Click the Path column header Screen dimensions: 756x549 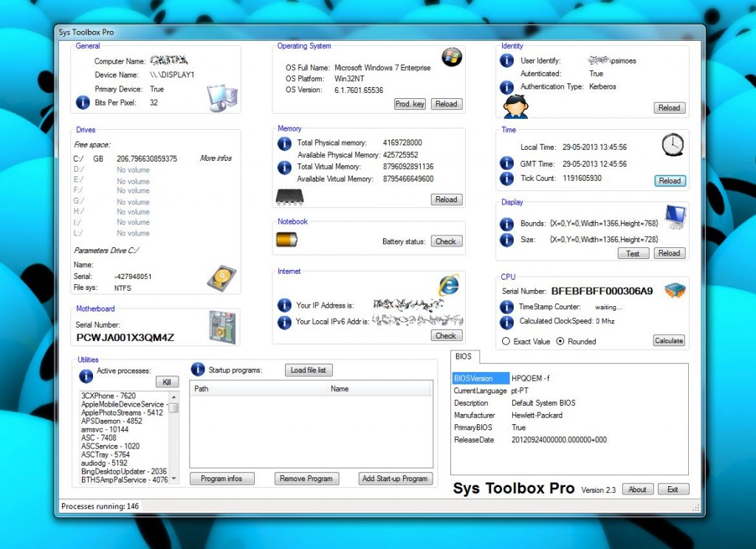[258, 388]
